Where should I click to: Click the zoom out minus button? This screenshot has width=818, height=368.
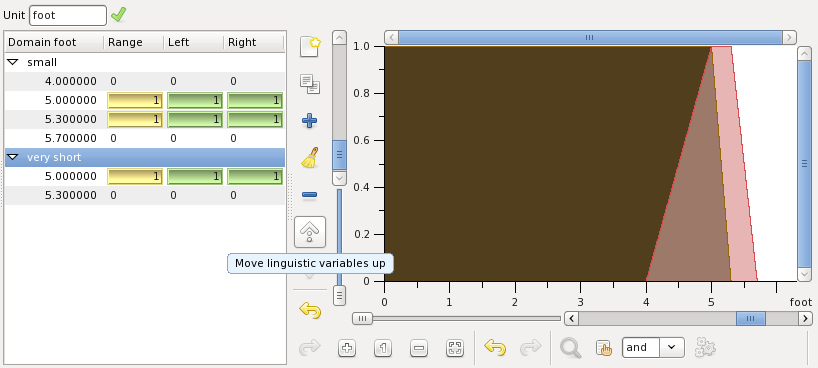(419, 348)
